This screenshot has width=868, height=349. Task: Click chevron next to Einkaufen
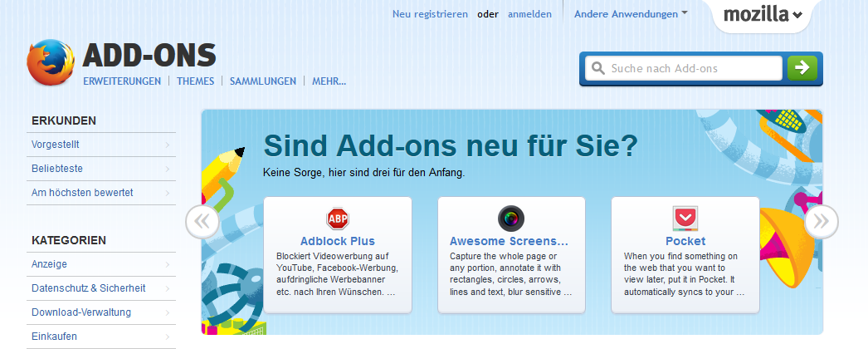coord(167,337)
